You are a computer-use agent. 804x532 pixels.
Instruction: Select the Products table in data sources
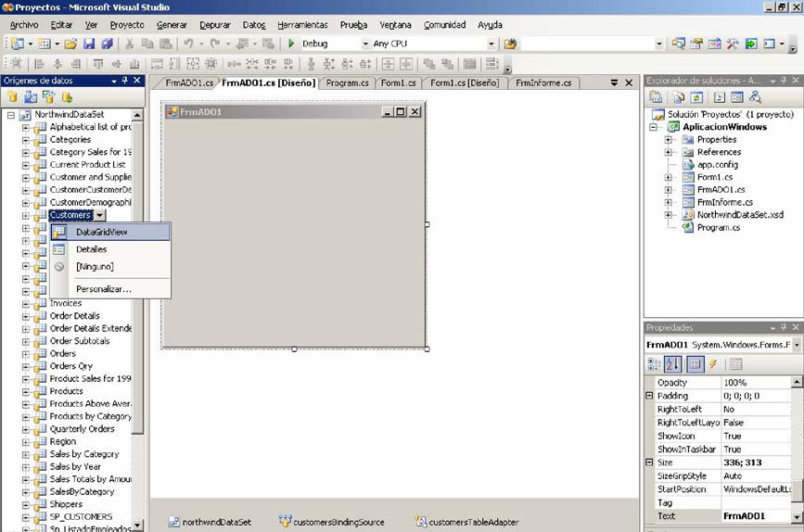pos(66,391)
